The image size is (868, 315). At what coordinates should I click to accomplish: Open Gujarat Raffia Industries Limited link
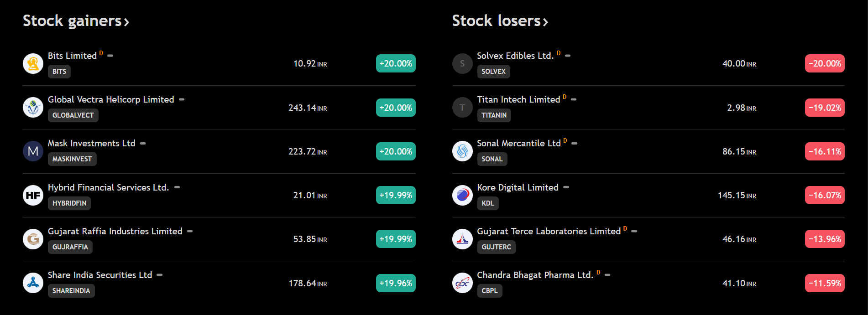coord(115,231)
